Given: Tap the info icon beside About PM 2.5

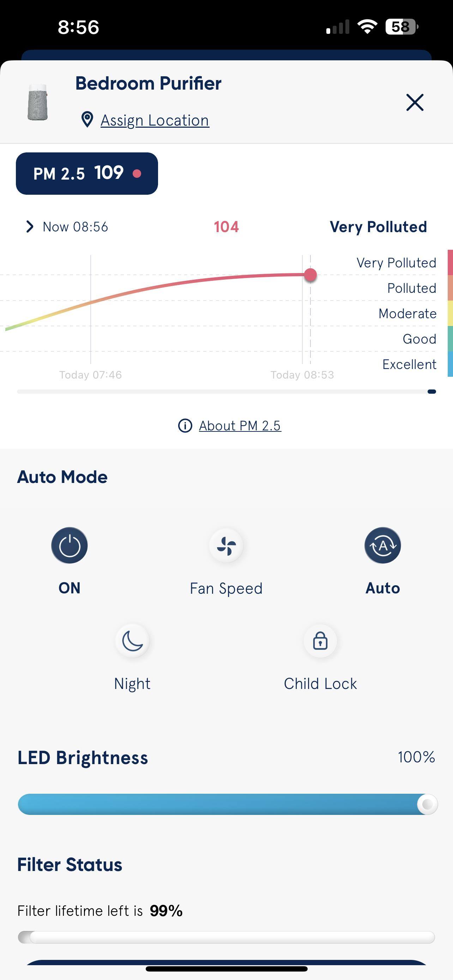Looking at the screenshot, I should coord(185,426).
